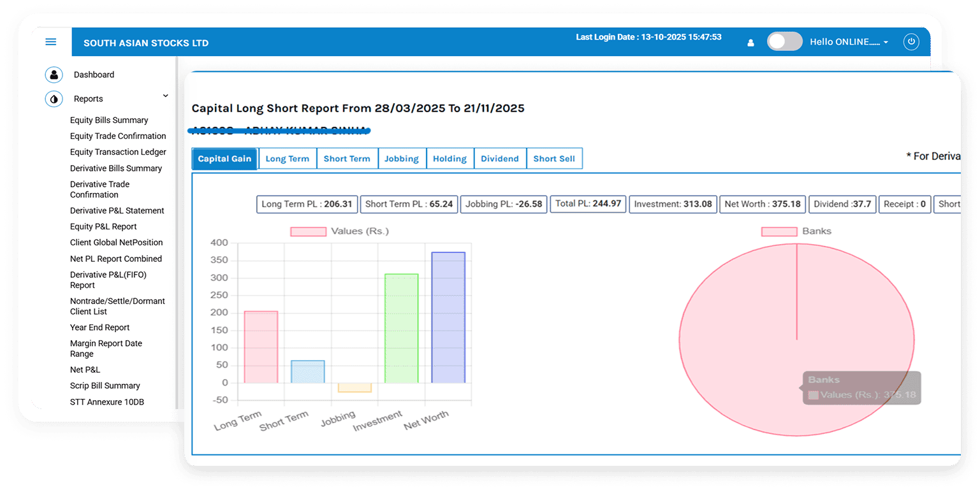Click the Reports half-circle icon
The height and width of the screenshot is (490, 980).
pyautogui.click(x=54, y=99)
